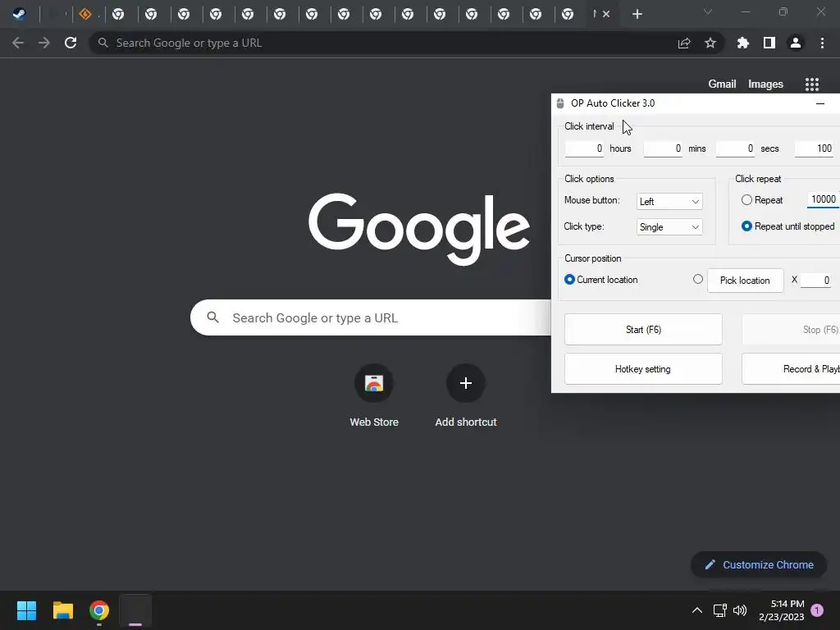The width and height of the screenshot is (840, 630).
Task: Focus the mins interval field
Action: point(663,148)
